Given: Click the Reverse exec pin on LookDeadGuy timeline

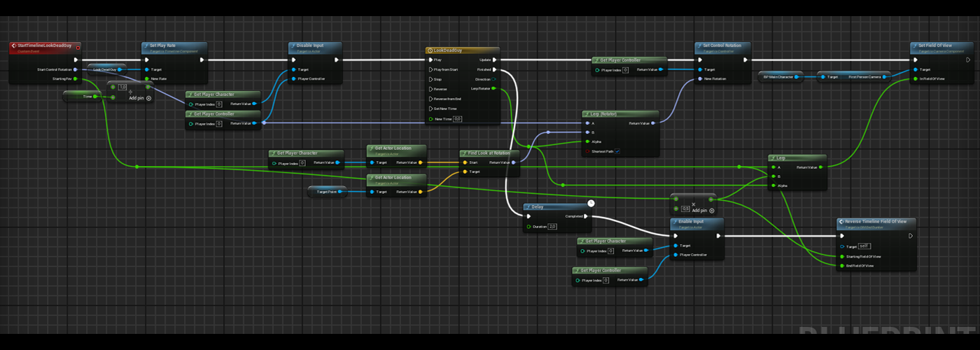Looking at the screenshot, I should pos(430,89).
